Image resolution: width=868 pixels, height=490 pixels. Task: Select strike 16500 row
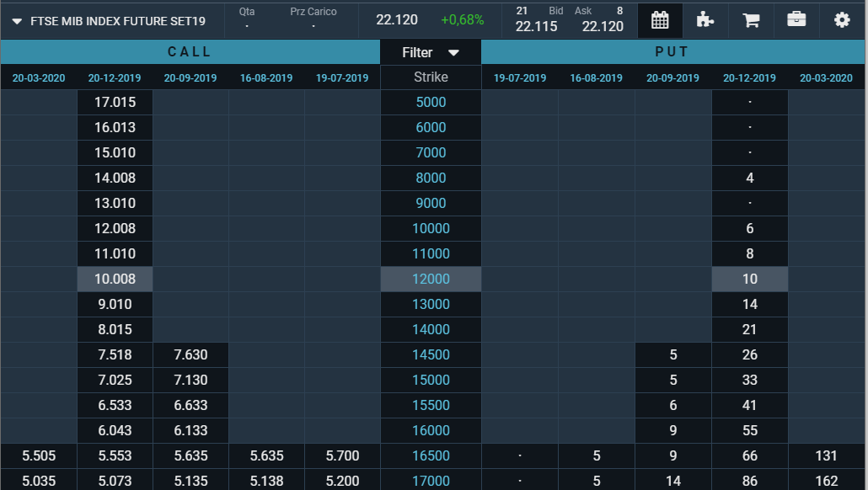pos(431,455)
